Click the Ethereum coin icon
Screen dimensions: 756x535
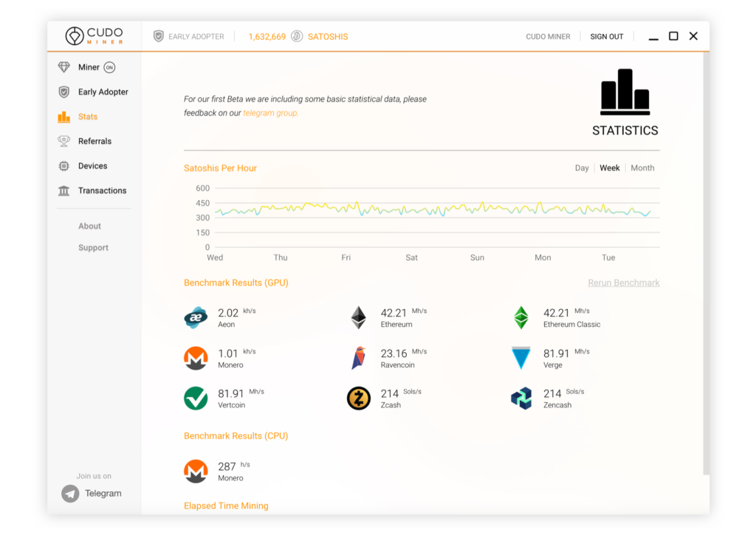point(358,317)
